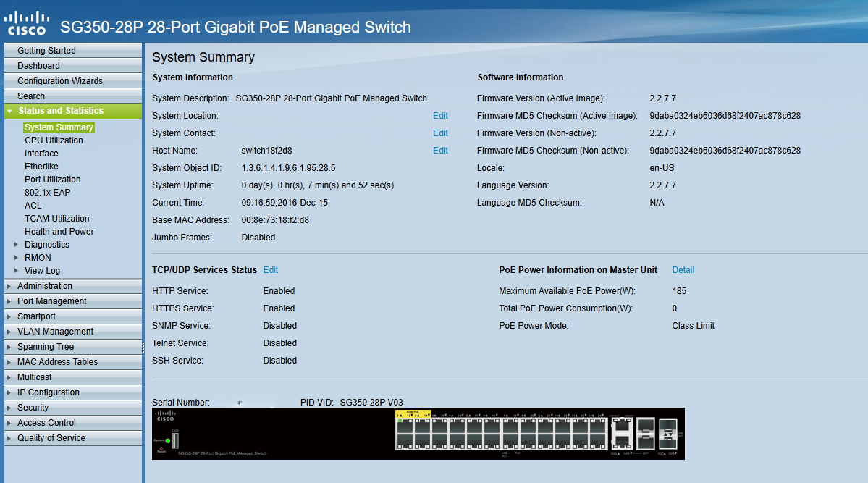The width and height of the screenshot is (868, 483).
Task: Choose port 7 on the switch graphic
Action: (510, 426)
